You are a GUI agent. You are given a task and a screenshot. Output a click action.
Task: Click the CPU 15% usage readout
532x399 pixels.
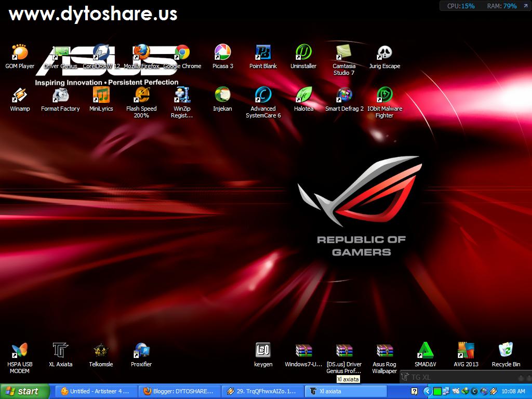461,6
